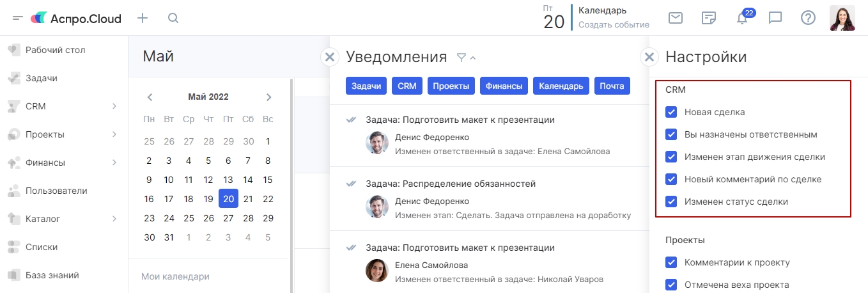Toggle Изменен этап движения сделки checkbox
The width and height of the screenshot is (868, 293).
tap(671, 157)
